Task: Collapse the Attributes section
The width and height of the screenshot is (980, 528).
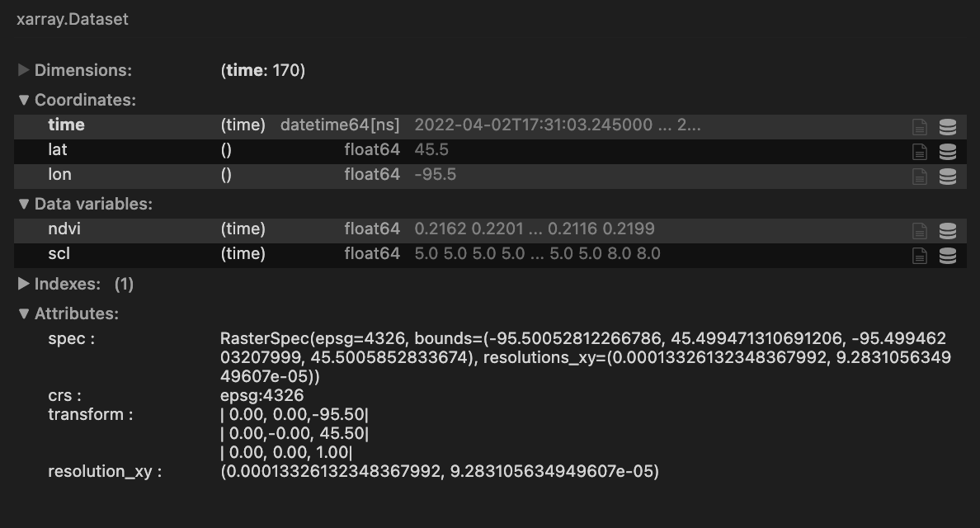Action: coord(68,313)
